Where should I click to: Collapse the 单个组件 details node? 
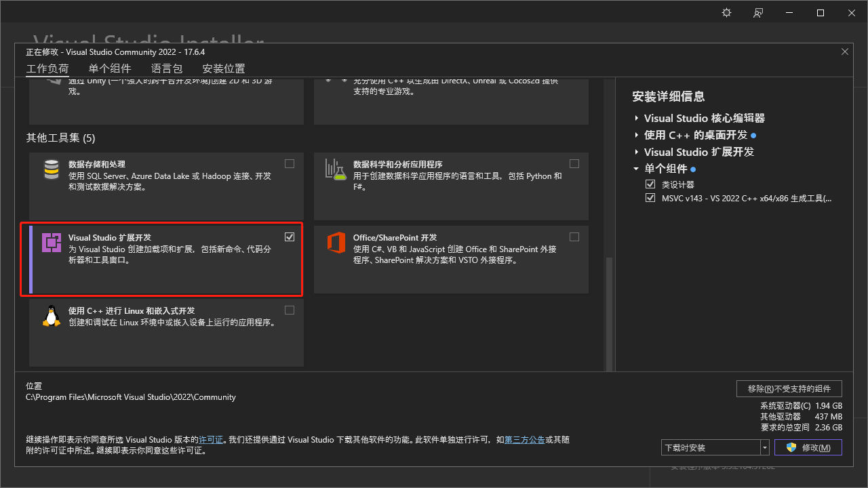[x=637, y=169]
